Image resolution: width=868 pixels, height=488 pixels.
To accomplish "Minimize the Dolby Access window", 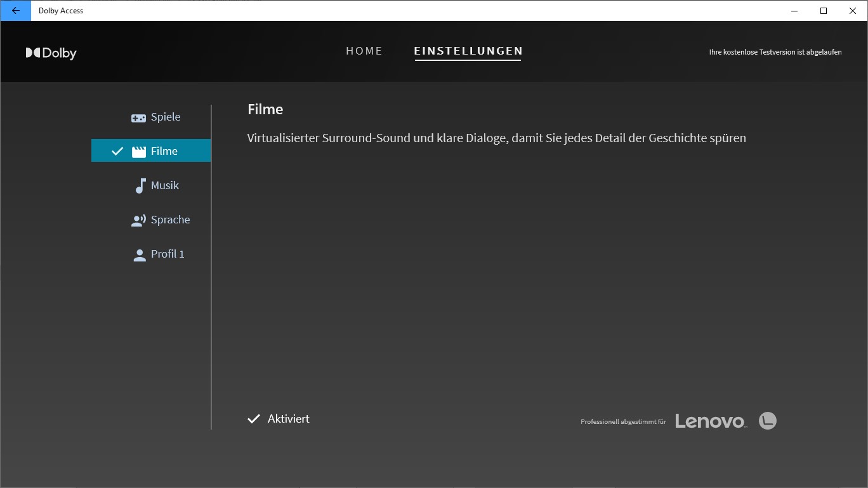I will pyautogui.click(x=794, y=11).
